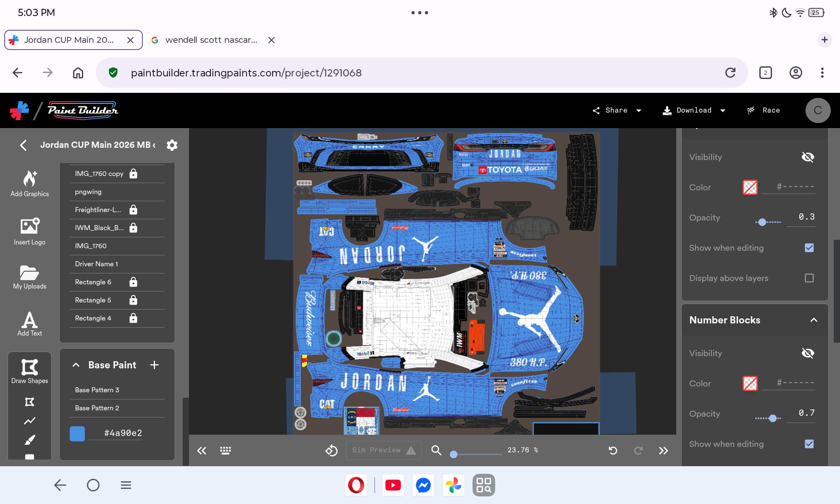Unlock the Rectangle 5 layer
This screenshot has height=504, width=840.
[134, 300]
